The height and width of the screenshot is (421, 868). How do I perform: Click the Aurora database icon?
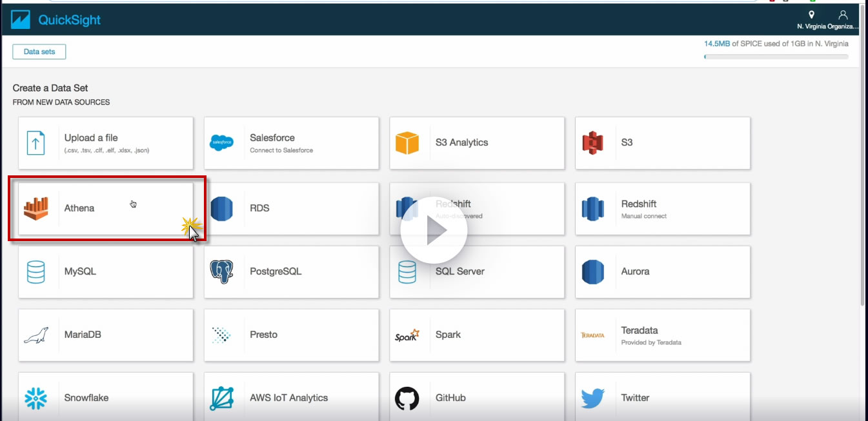(592, 271)
